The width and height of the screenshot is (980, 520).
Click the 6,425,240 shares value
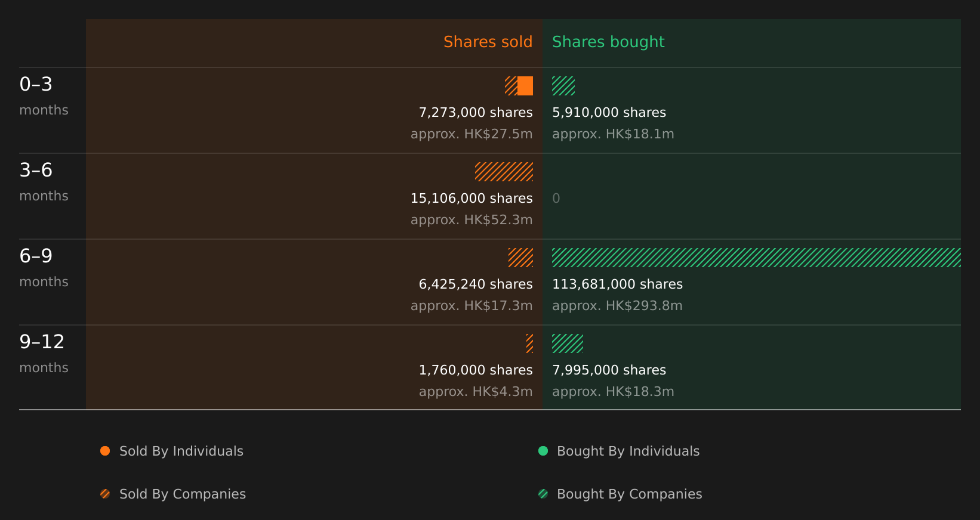pos(476,284)
